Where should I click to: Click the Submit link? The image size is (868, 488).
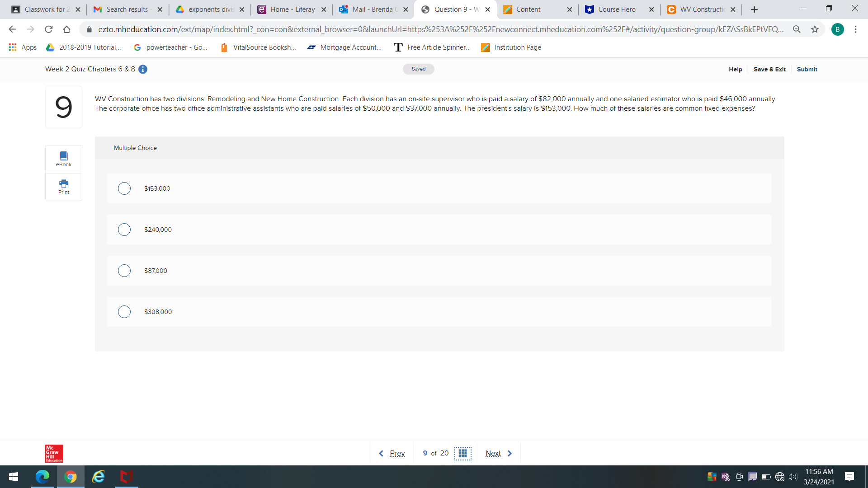(x=807, y=69)
